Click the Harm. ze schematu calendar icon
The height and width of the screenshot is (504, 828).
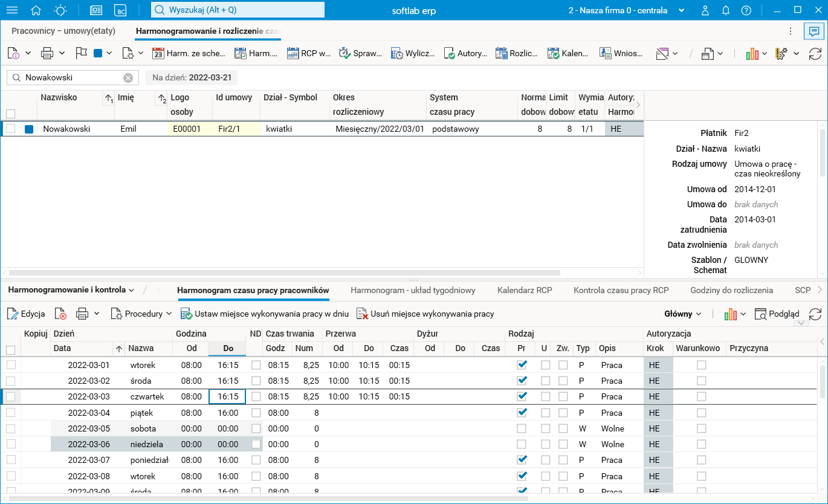158,54
